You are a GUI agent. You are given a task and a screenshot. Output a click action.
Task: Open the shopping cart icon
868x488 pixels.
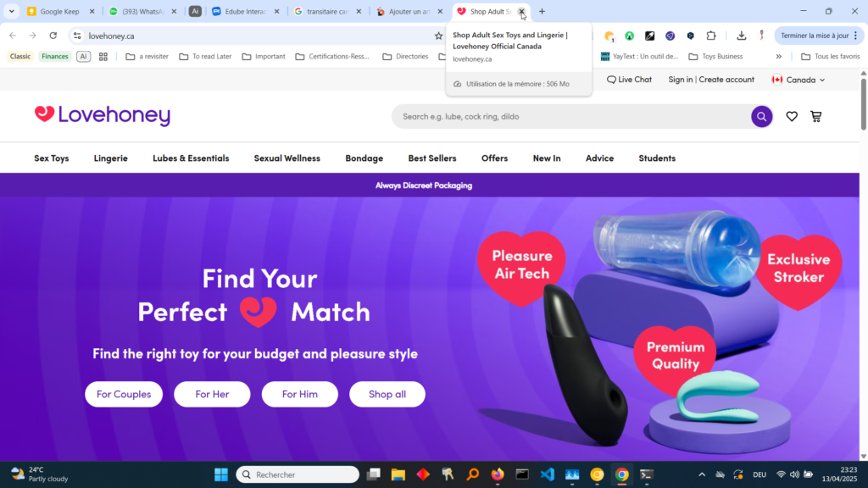[x=816, y=116]
